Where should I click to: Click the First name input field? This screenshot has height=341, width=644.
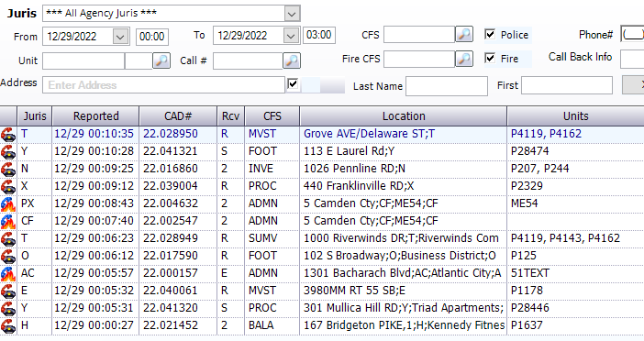point(567,85)
